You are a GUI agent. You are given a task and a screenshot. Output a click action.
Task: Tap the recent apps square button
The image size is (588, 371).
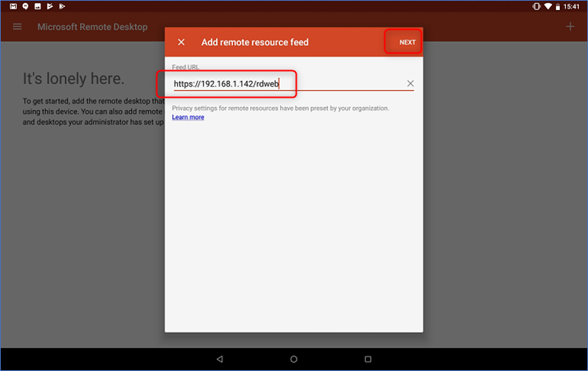coord(368,359)
